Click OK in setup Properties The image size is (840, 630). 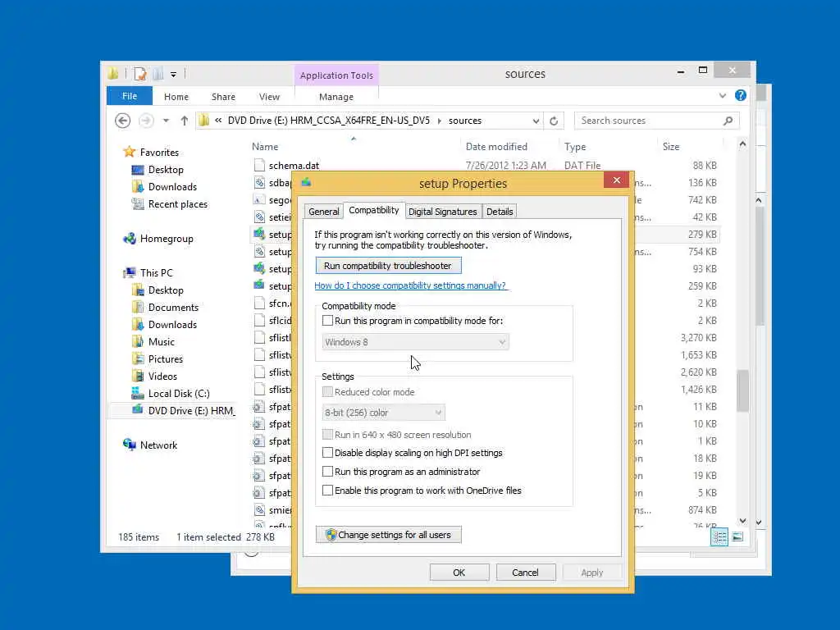pyautogui.click(x=459, y=572)
